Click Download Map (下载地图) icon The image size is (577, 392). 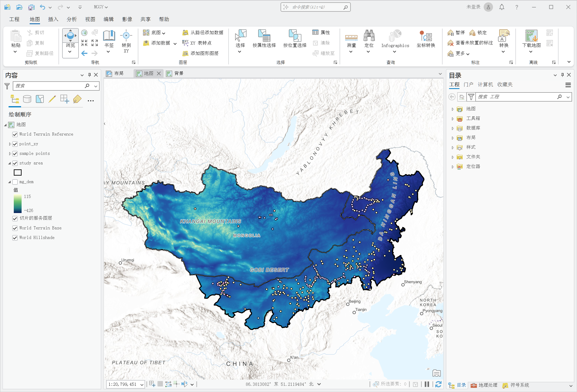[531, 36]
